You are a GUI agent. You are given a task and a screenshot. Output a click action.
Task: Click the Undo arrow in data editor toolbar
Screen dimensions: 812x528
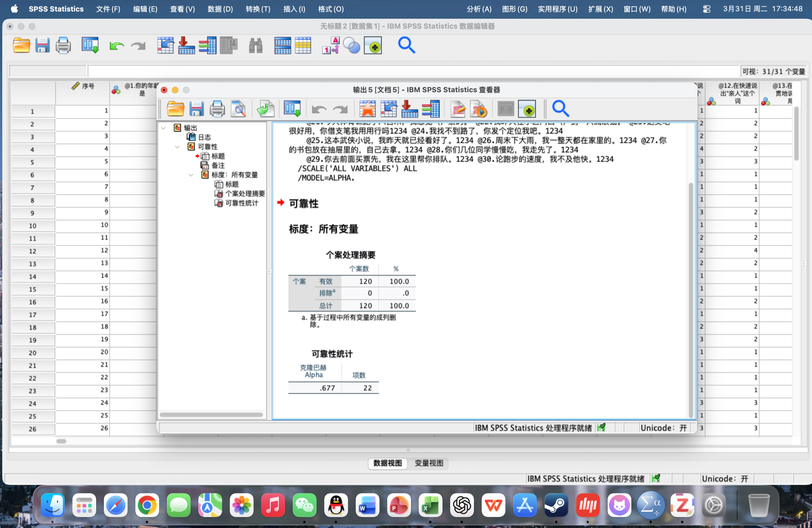pyautogui.click(x=117, y=46)
